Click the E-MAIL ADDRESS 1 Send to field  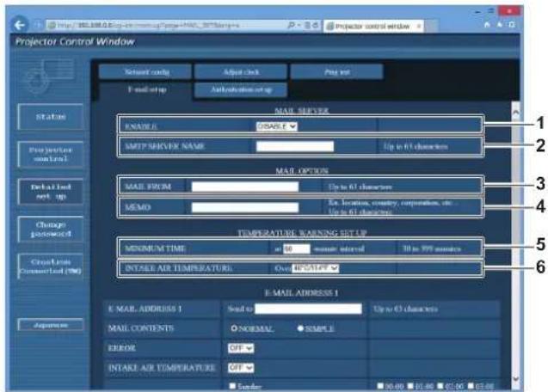coord(308,309)
